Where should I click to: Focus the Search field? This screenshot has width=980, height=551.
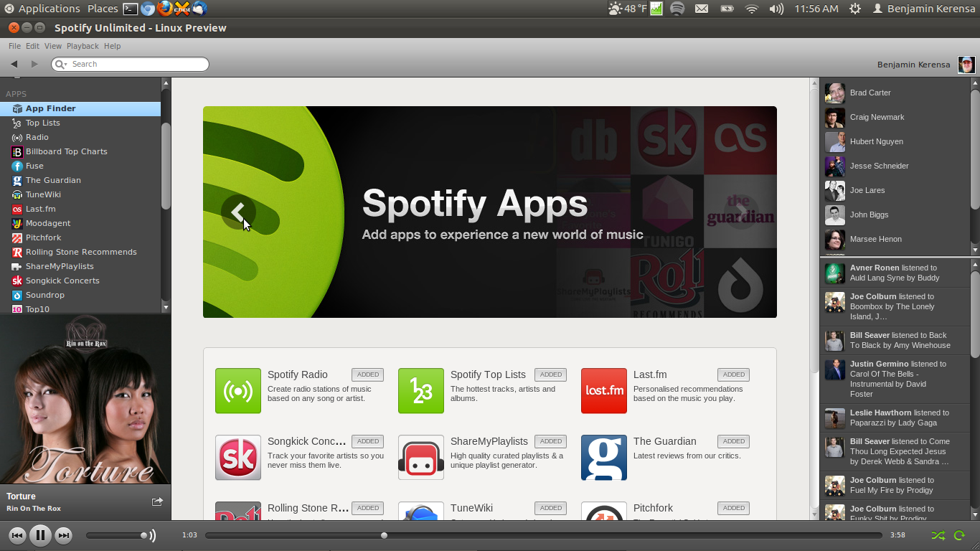(130, 64)
